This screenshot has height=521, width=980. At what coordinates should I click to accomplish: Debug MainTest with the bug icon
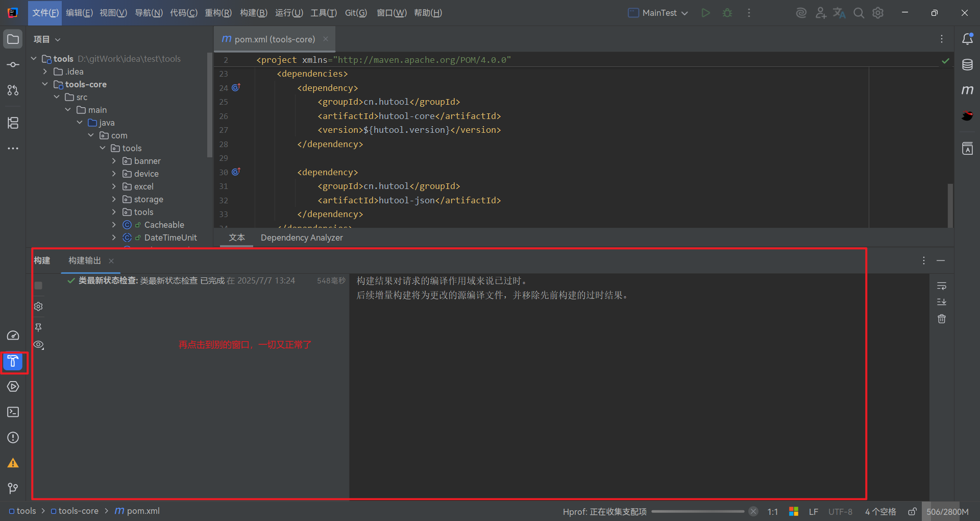pyautogui.click(x=727, y=13)
